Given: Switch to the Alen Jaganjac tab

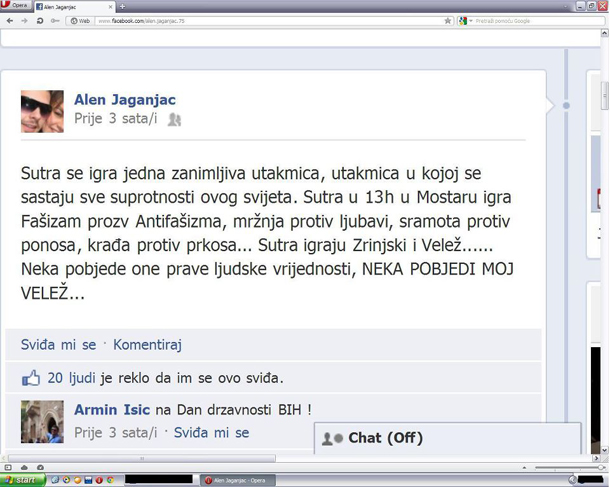Looking at the screenshot, I should pos(74,7).
